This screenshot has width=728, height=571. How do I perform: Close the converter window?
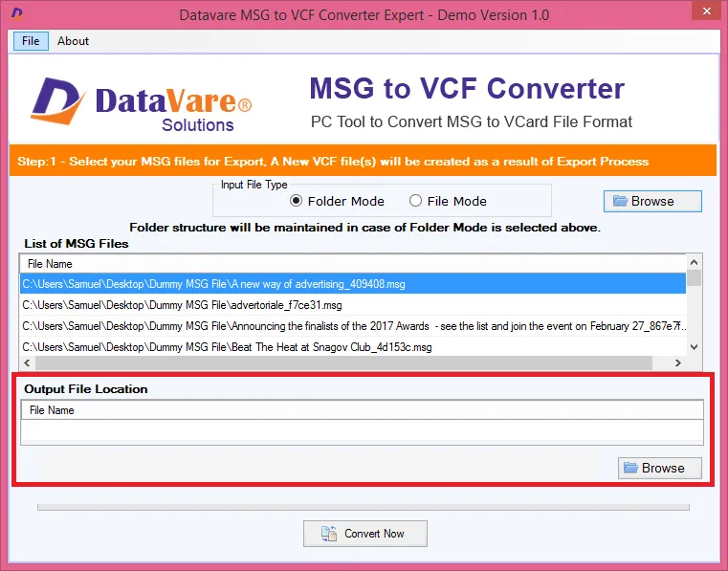(x=707, y=11)
